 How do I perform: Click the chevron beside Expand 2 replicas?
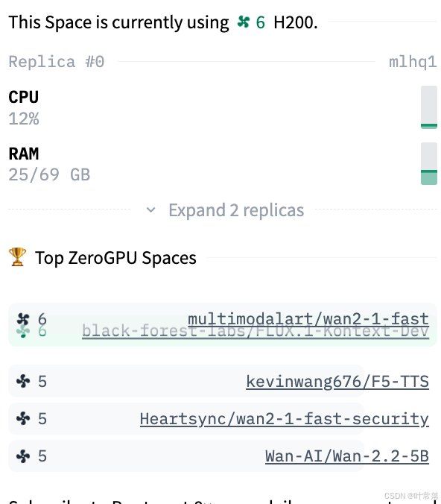point(150,210)
